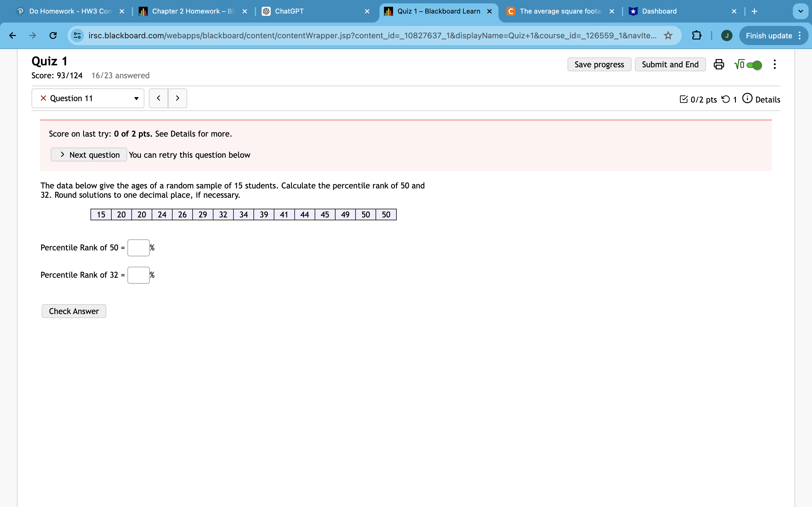Click the green Finish update control
Viewport: 812px width, 507px height.
768,35
